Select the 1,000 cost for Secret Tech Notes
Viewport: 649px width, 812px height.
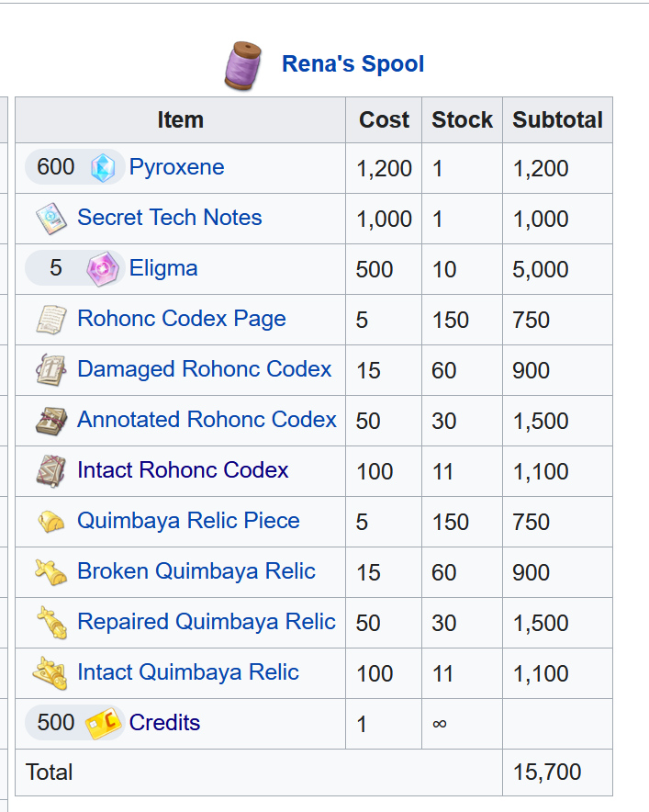(x=384, y=219)
